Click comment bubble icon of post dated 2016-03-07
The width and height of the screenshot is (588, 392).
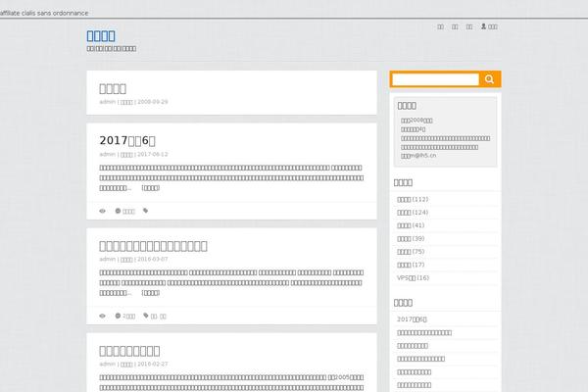click(118, 316)
